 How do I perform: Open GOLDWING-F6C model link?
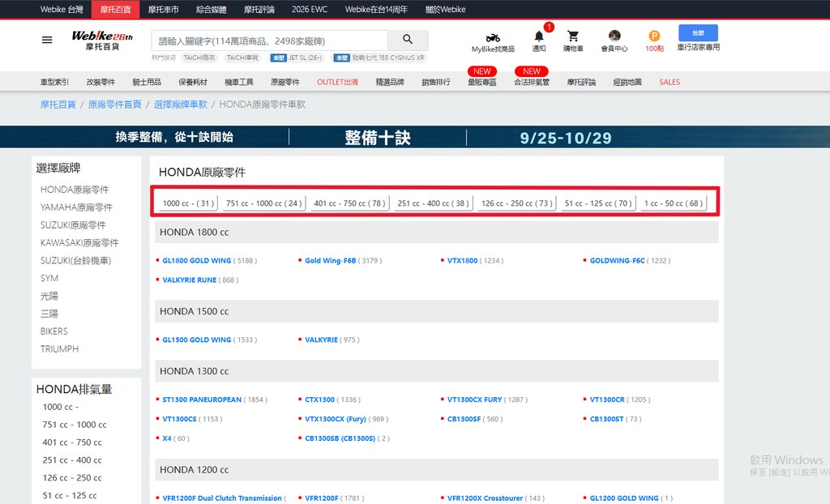tap(617, 260)
